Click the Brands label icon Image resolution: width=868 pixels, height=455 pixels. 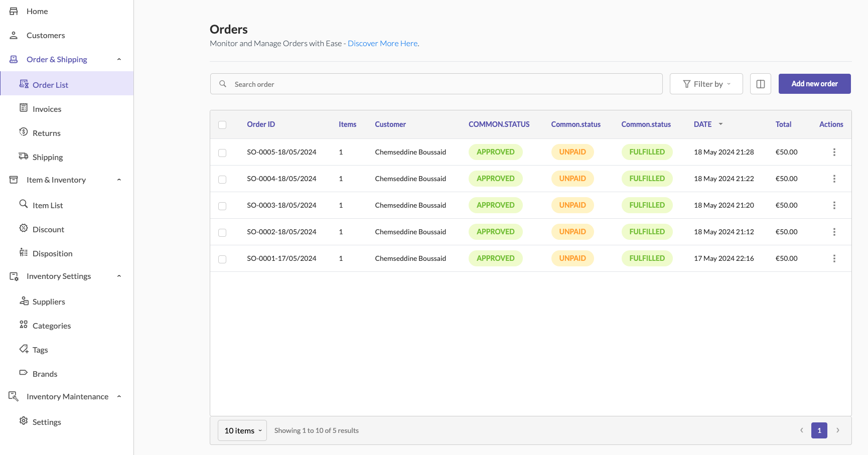(24, 373)
